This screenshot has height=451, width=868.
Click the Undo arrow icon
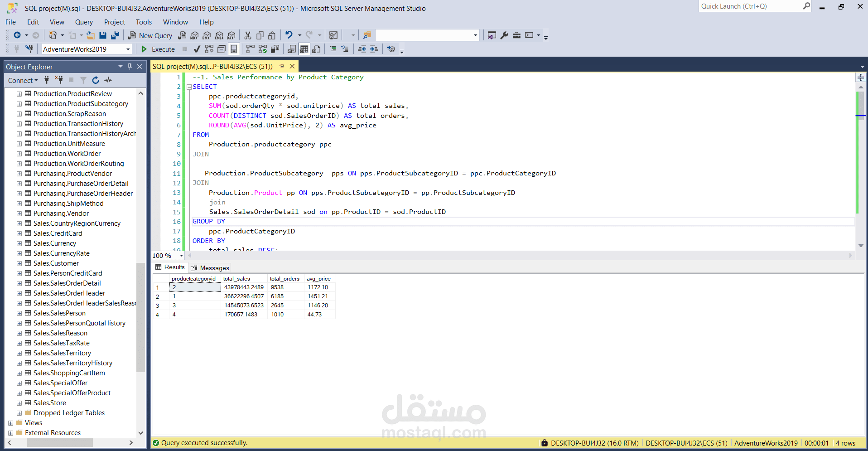pos(289,35)
